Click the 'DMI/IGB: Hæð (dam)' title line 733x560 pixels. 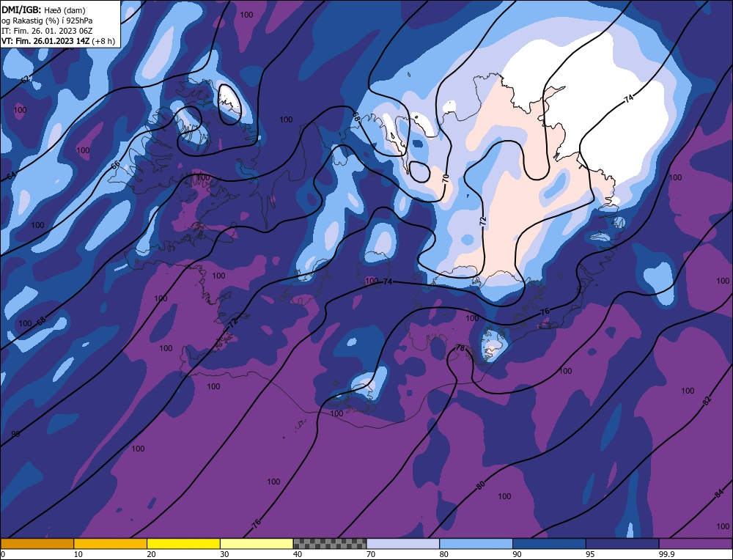point(43,10)
